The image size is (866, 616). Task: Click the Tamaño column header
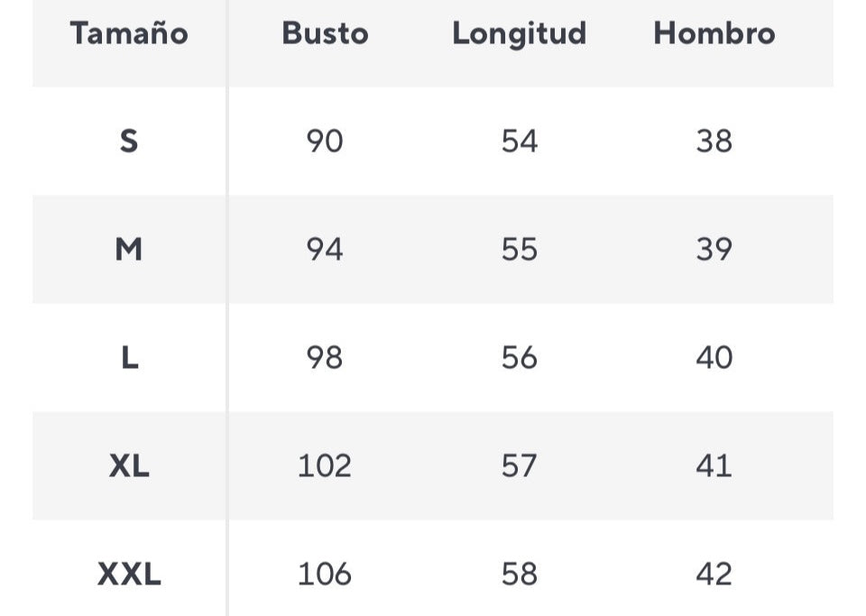pos(129,33)
